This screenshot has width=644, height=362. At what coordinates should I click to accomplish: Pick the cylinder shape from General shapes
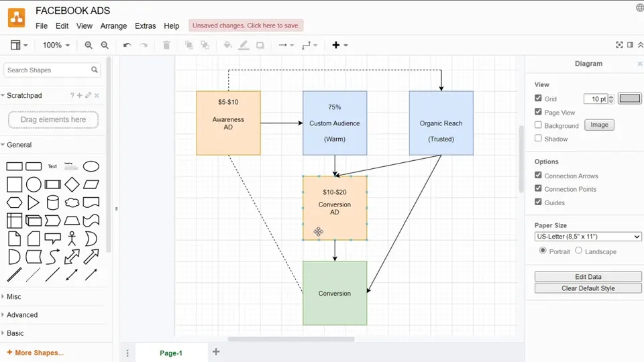[52, 202]
